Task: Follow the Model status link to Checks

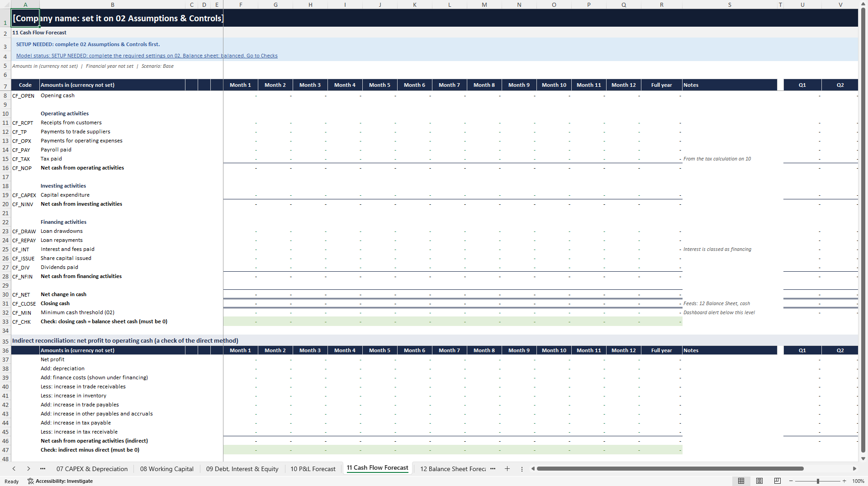Action: tap(147, 56)
